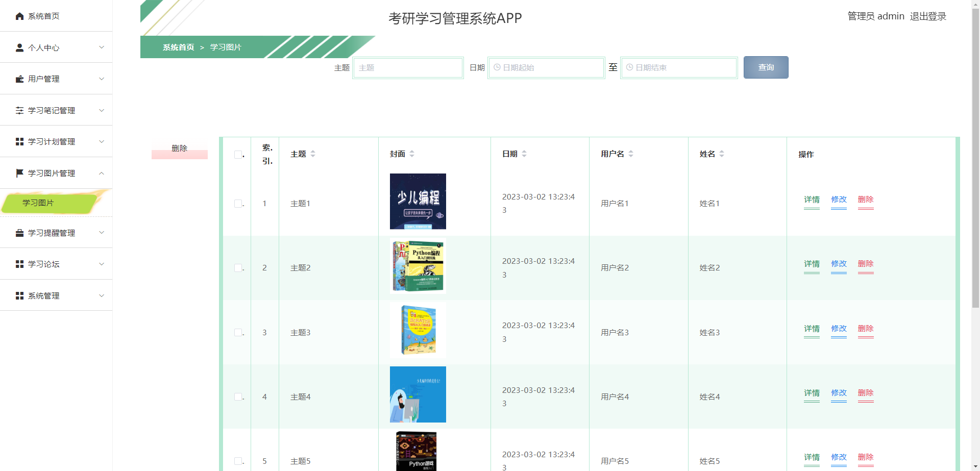Collapse the 学习图片管理 chevron
Viewport: 980px width, 471px height.
[102, 173]
